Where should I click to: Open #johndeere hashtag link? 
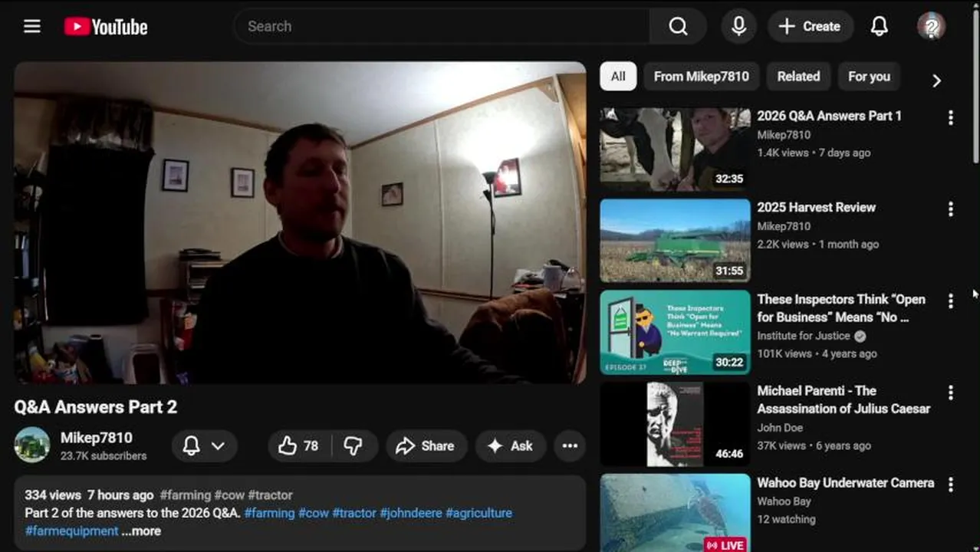click(x=411, y=513)
